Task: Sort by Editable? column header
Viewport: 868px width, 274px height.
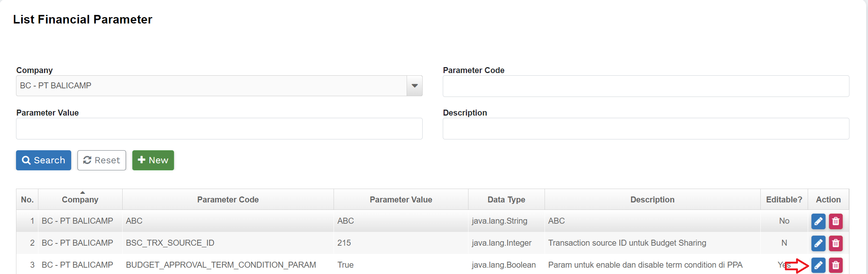Action: [784, 199]
